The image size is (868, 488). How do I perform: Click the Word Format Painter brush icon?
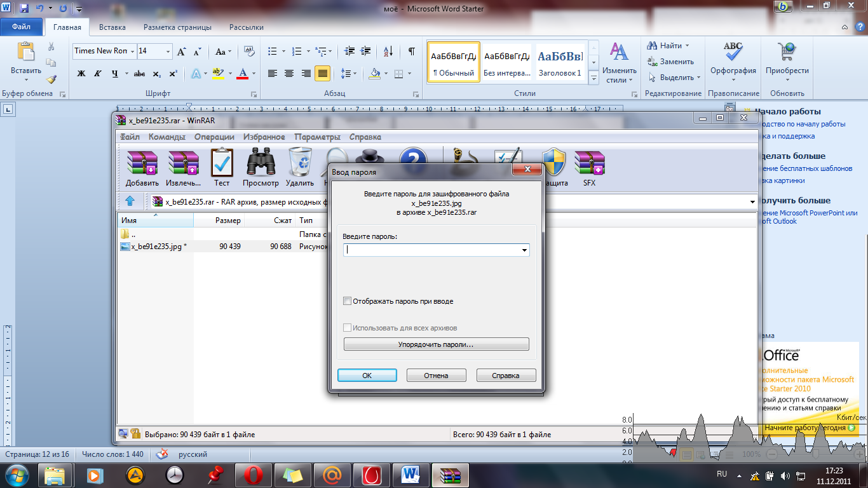(51, 79)
